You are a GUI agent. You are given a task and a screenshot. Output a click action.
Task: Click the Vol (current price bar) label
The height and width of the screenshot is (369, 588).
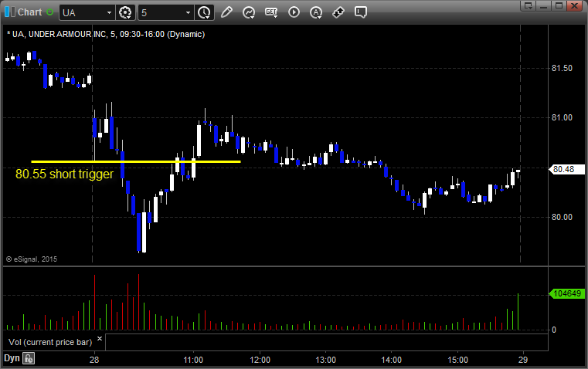(50, 342)
